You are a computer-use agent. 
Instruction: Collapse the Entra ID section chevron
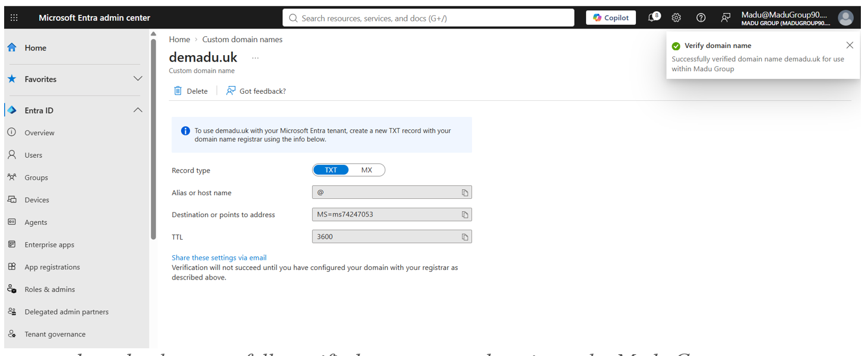pyautogui.click(x=138, y=110)
